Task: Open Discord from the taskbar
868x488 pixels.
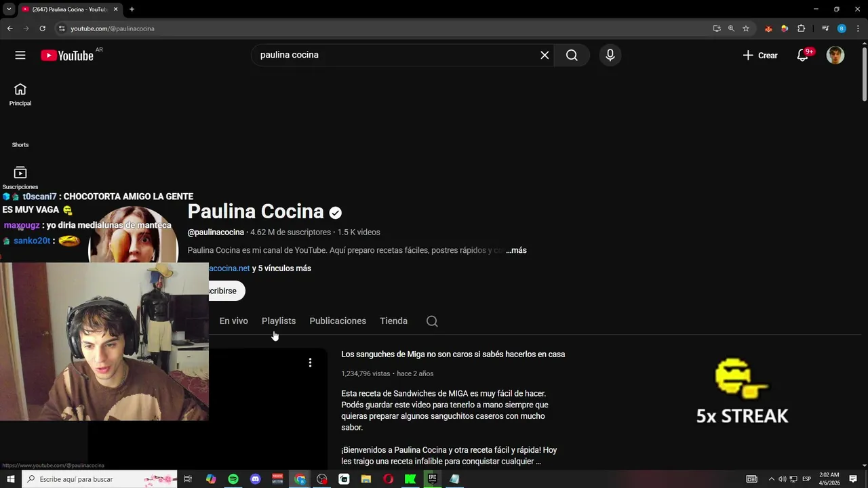Action: coord(256,479)
